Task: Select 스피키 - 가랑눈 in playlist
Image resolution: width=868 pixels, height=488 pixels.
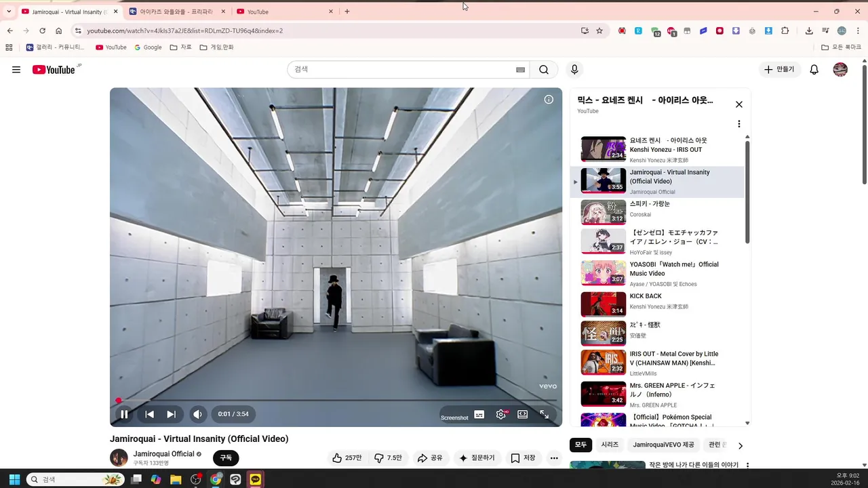Action: coord(657,212)
